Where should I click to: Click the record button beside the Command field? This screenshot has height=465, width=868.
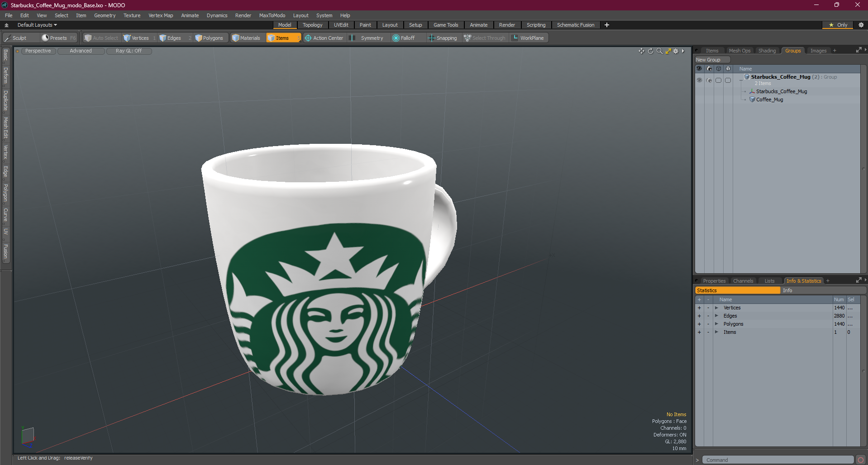pos(861,460)
